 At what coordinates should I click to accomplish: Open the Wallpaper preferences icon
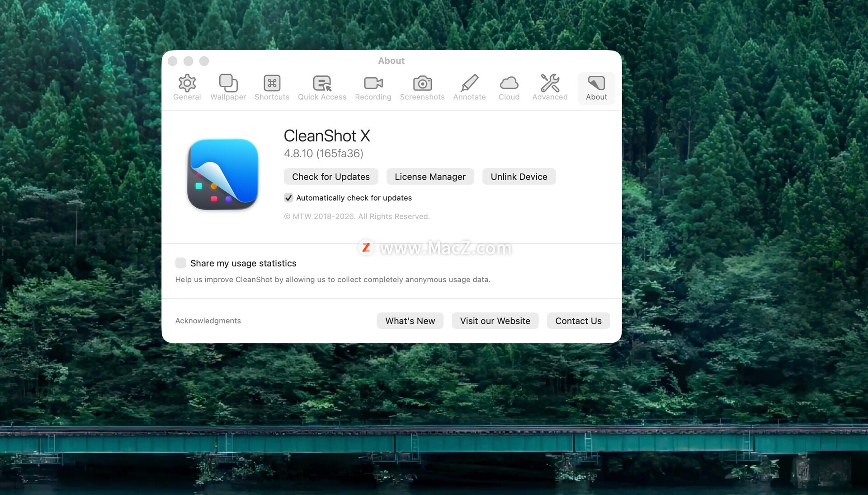228,83
